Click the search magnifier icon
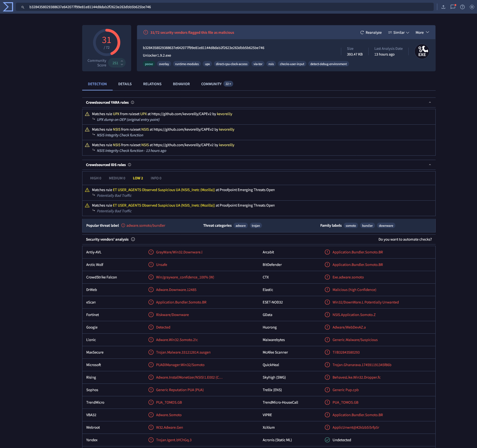Image resolution: width=477 pixels, height=448 pixels. [23, 7]
